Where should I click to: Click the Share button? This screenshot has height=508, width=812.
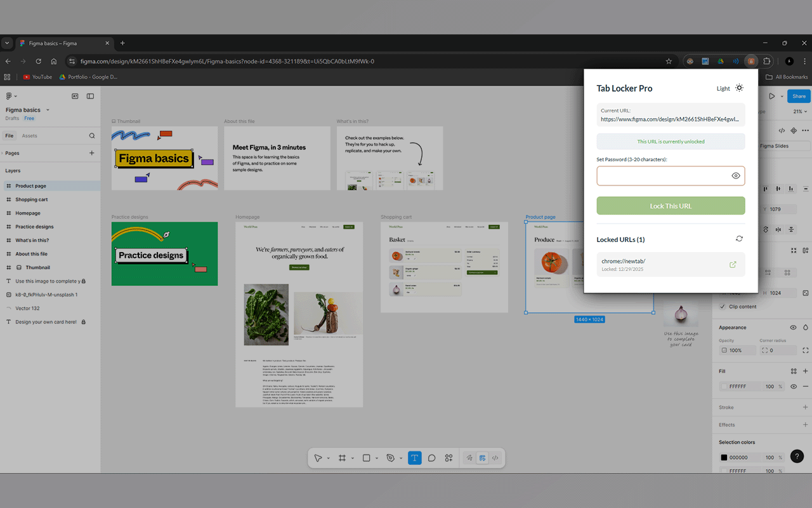(x=799, y=97)
